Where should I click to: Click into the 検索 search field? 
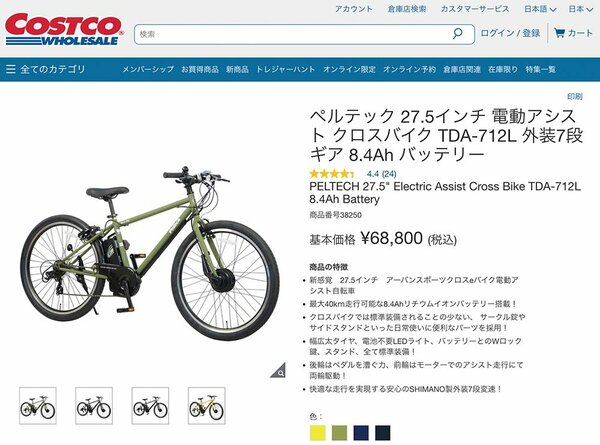pyautogui.click(x=293, y=34)
